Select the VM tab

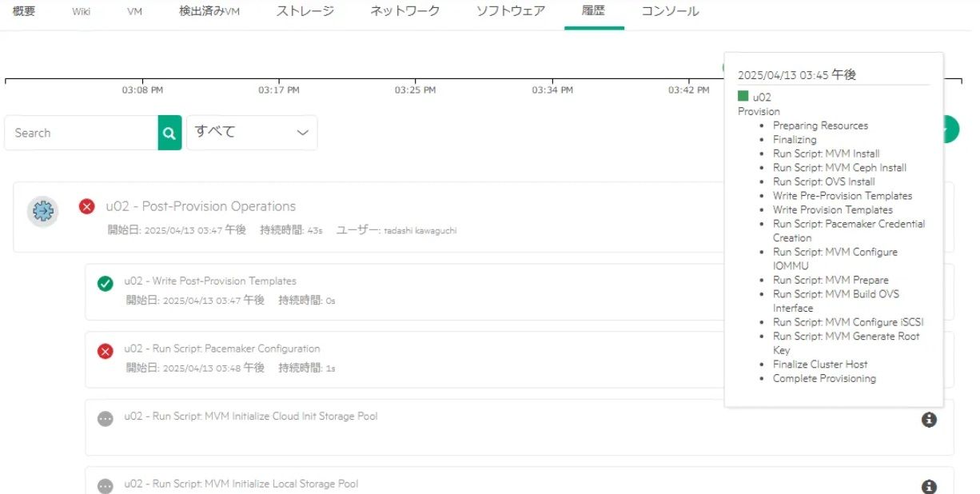[134, 12]
